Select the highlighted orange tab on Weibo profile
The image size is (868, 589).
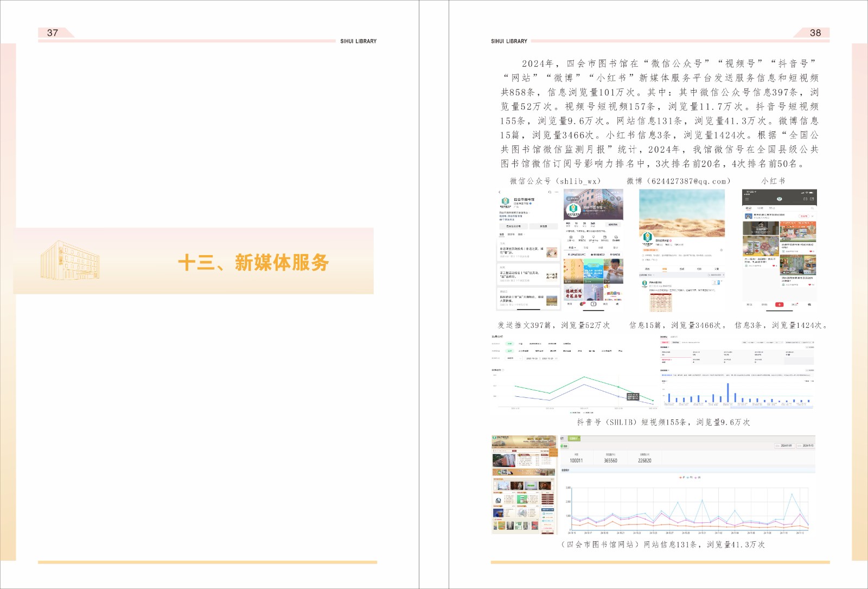tap(664, 269)
